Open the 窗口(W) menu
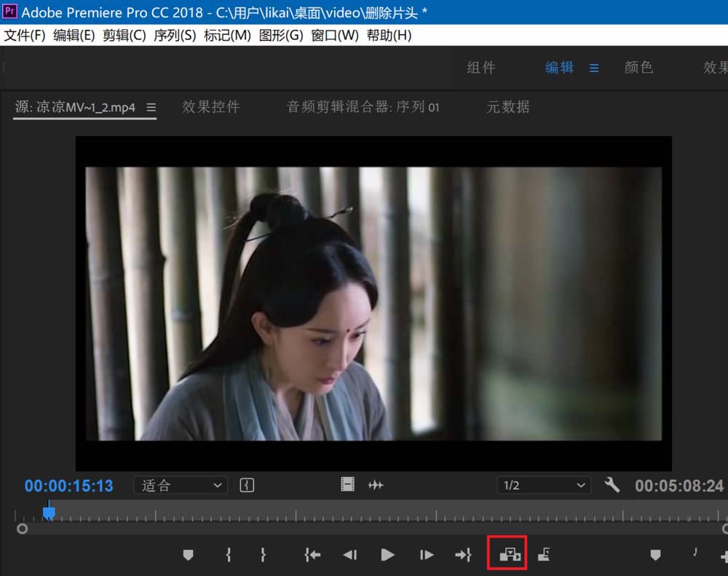 (335, 35)
